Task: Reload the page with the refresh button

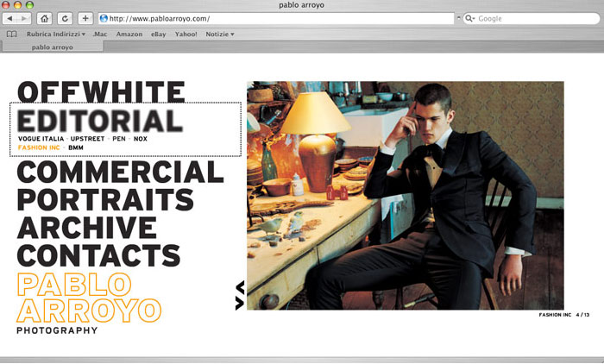Action: (65, 18)
